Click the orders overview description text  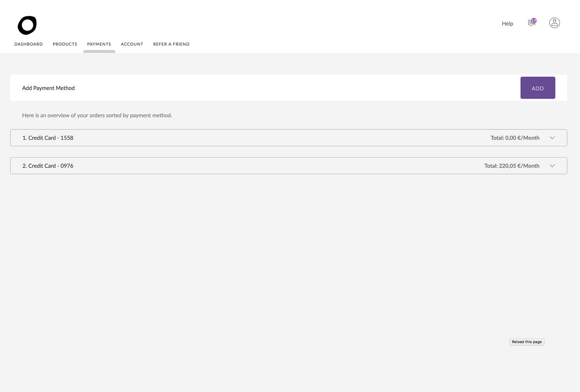click(x=97, y=115)
